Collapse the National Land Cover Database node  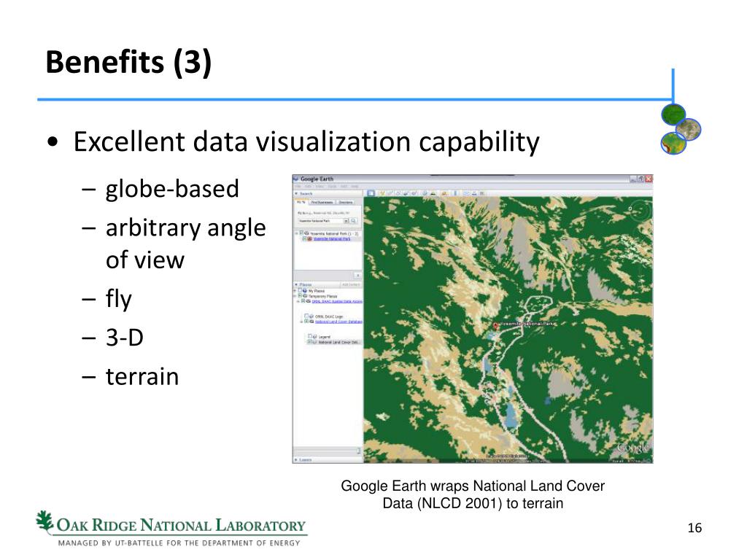point(301,322)
